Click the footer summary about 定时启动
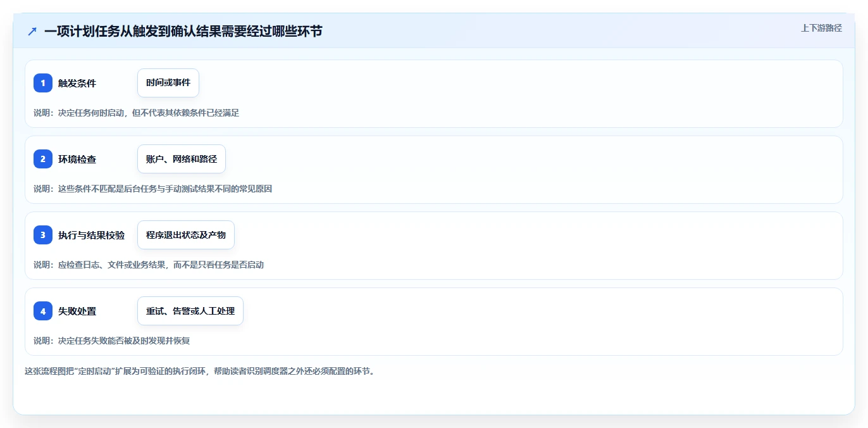868x428 pixels. [x=200, y=371]
